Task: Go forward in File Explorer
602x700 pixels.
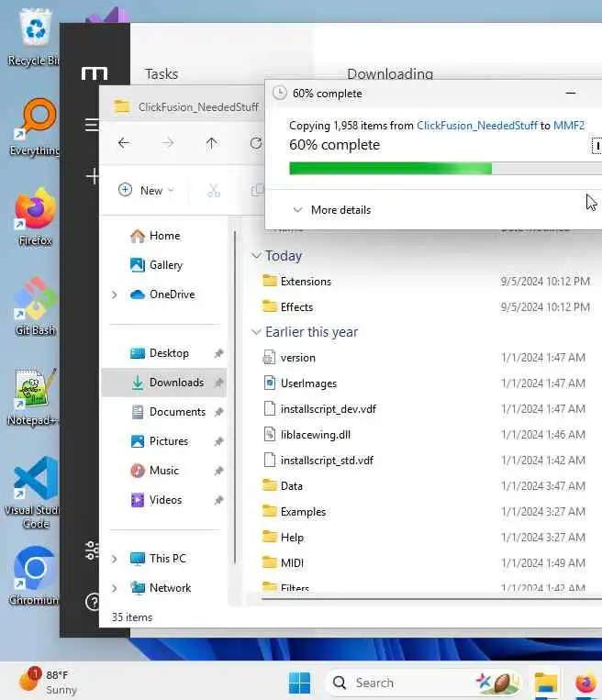Action: tap(168, 143)
